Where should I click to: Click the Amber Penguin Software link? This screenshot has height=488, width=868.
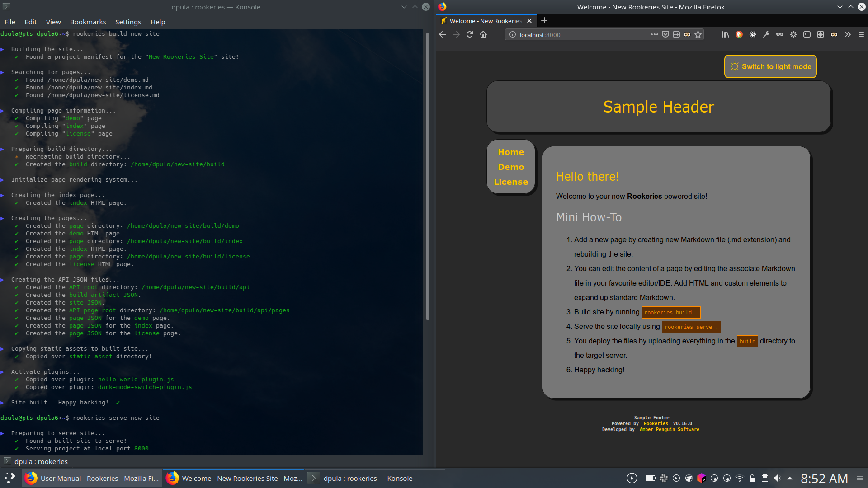point(670,429)
